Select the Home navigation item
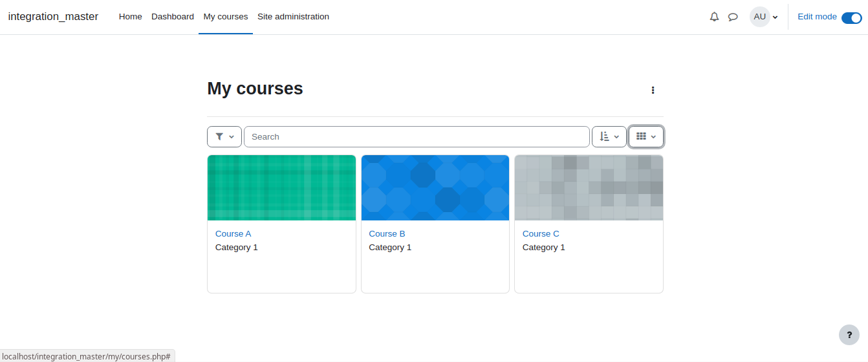This screenshot has height=362, width=868. (130, 17)
